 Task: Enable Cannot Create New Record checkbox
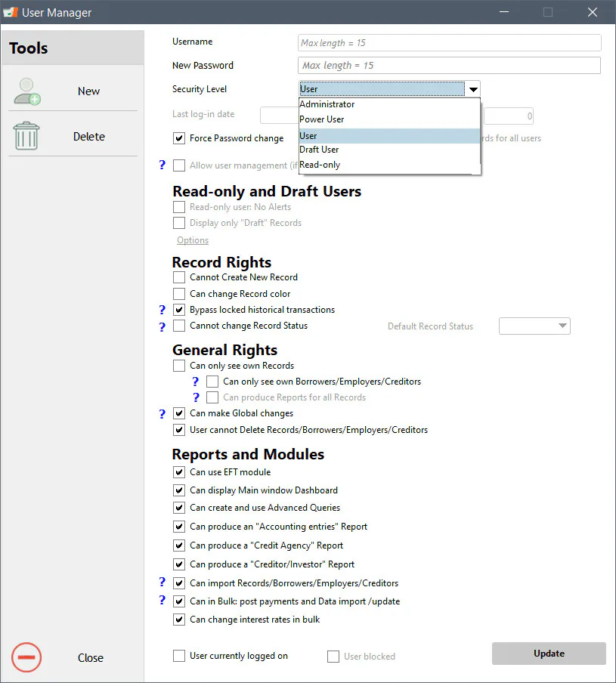pyautogui.click(x=179, y=277)
